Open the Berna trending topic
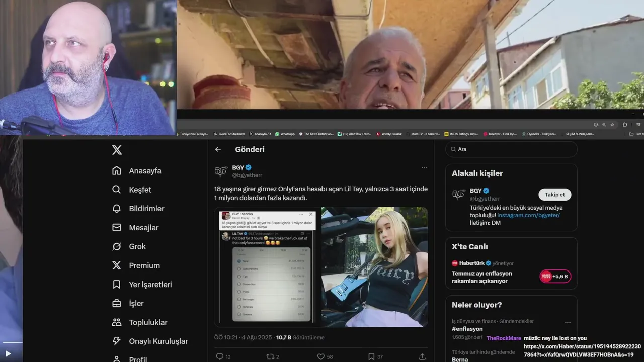Image resolution: width=644 pixels, height=362 pixels. pos(460,359)
